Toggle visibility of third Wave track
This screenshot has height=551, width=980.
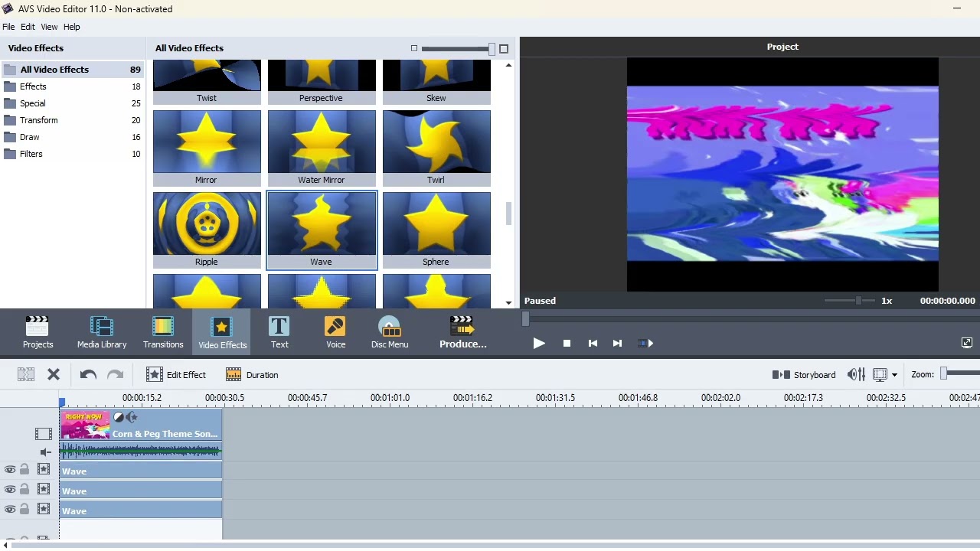point(10,510)
